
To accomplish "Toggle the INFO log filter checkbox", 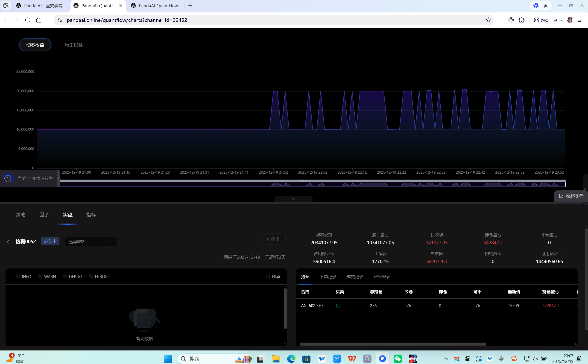I will coord(18,276).
